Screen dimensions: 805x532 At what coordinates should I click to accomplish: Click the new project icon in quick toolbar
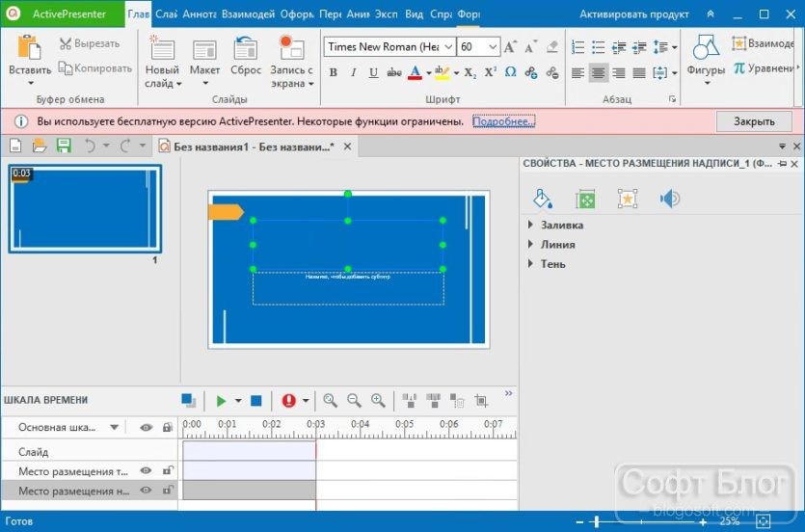pos(15,146)
